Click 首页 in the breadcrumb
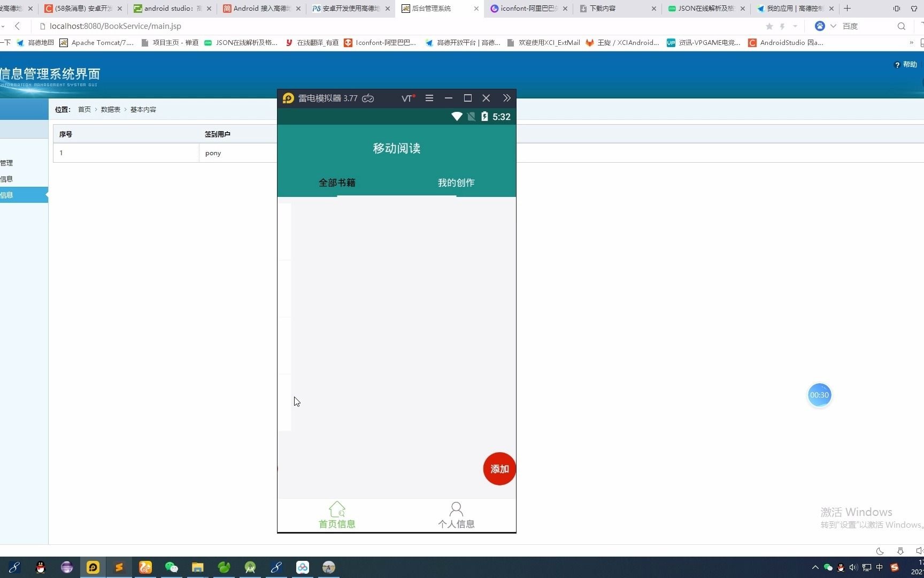The image size is (924, 578). coord(84,109)
